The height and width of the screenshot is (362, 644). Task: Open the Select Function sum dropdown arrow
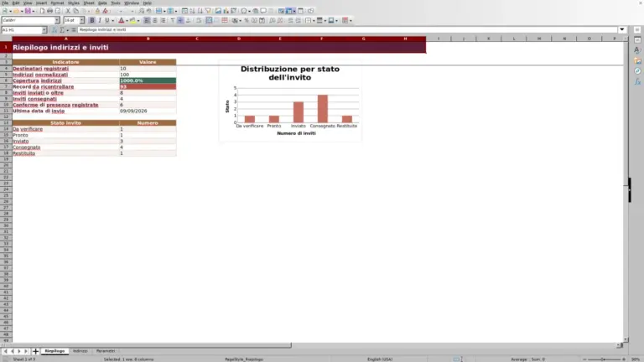pyautogui.click(x=68, y=30)
